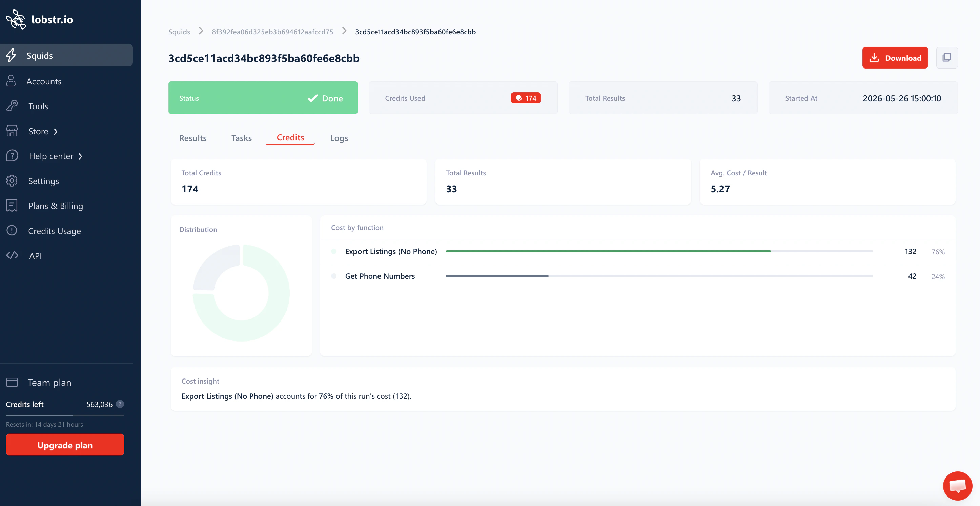Viewport: 980px width, 506px height.
Task: Click the Accounts person icon
Action: click(11, 81)
